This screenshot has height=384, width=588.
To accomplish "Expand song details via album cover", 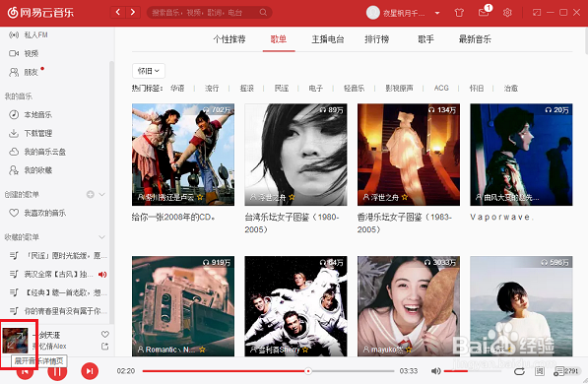I will (16, 340).
